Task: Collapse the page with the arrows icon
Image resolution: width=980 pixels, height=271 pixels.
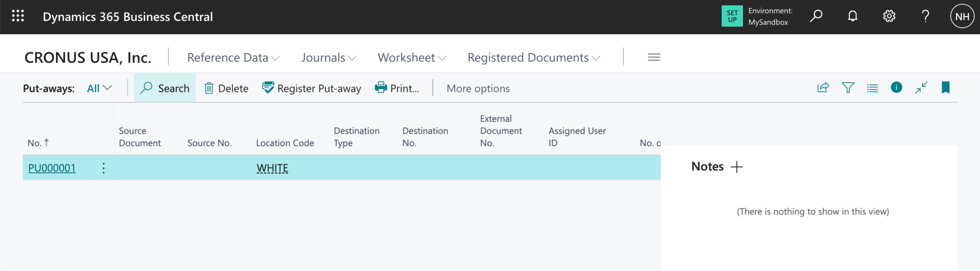Action: click(x=921, y=87)
